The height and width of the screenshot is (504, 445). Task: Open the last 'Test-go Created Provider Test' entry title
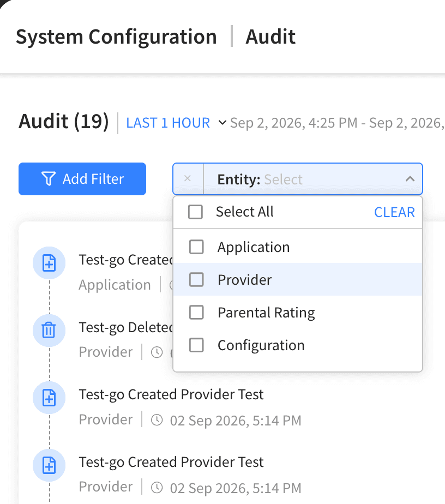[171, 462]
